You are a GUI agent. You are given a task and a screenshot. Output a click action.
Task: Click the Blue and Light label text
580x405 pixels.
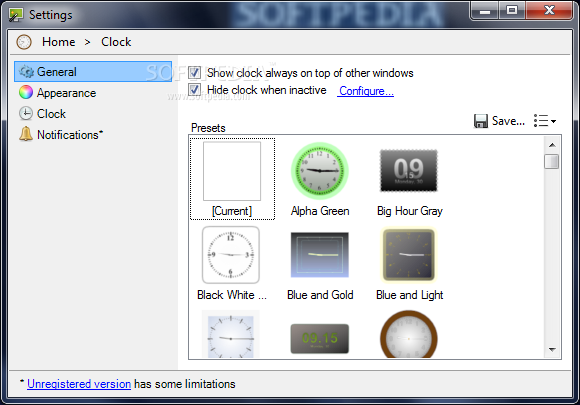pos(410,295)
